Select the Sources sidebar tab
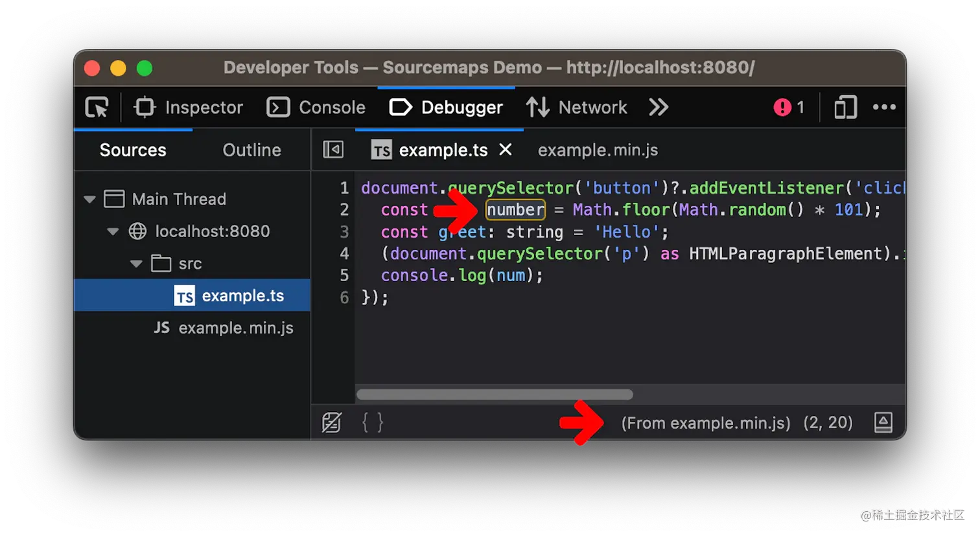 coord(133,150)
